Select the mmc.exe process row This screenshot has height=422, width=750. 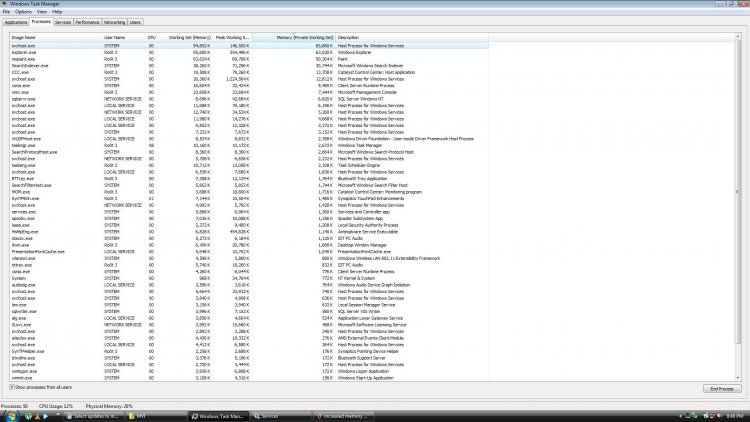coord(249,92)
